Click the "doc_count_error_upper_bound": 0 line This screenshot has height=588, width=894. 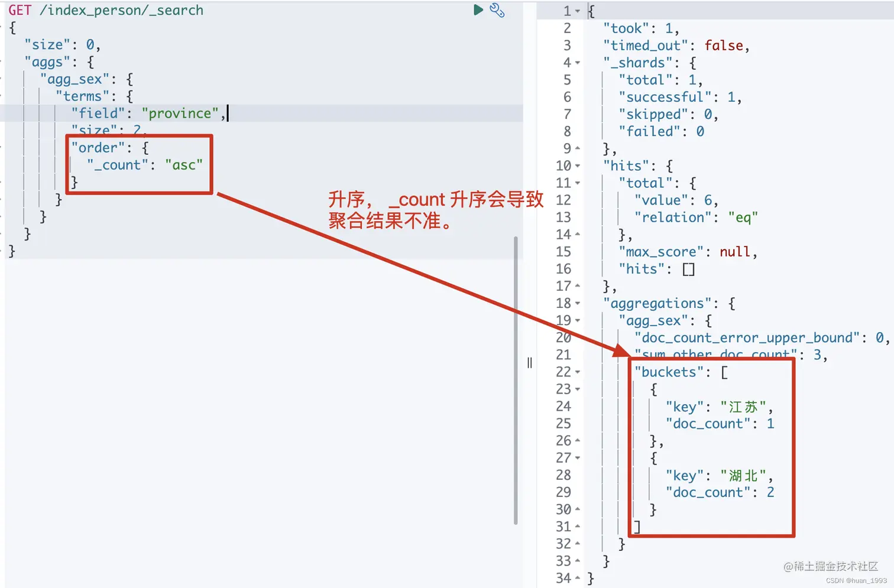tap(762, 337)
